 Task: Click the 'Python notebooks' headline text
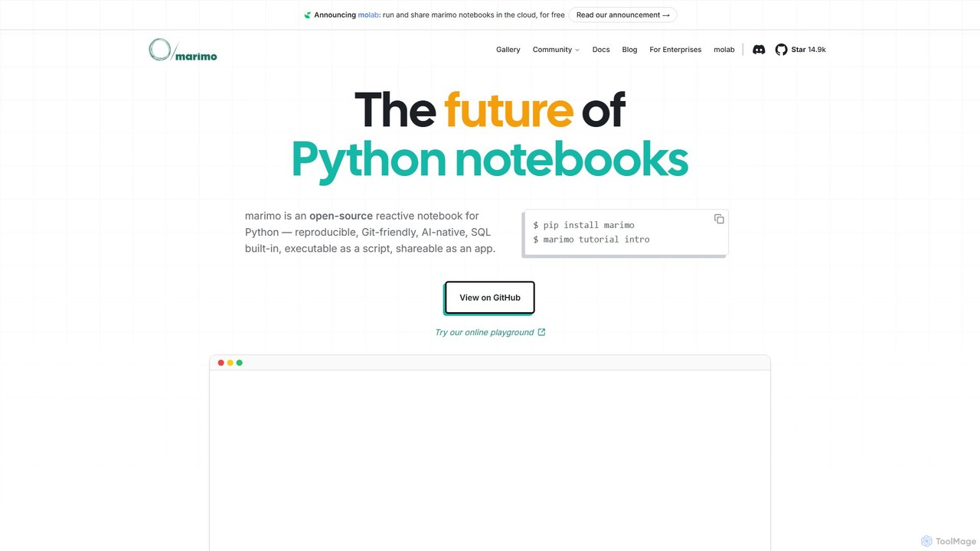(x=490, y=159)
